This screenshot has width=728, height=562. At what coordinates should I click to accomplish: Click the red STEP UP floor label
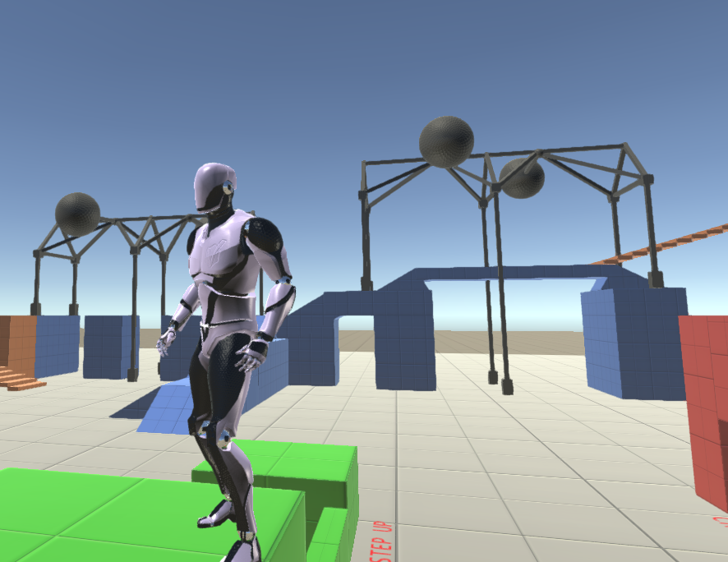(380, 541)
